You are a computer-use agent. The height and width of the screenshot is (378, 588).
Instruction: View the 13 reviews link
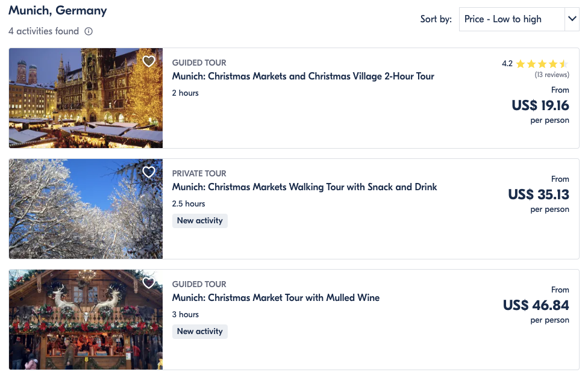pos(552,75)
